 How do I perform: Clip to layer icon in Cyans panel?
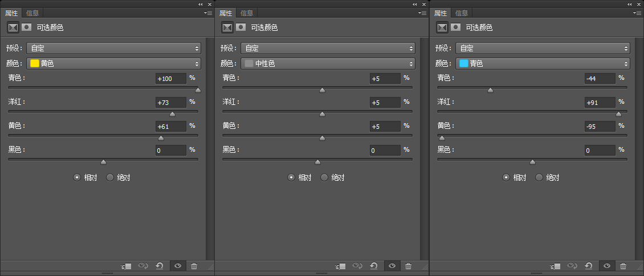555,266
